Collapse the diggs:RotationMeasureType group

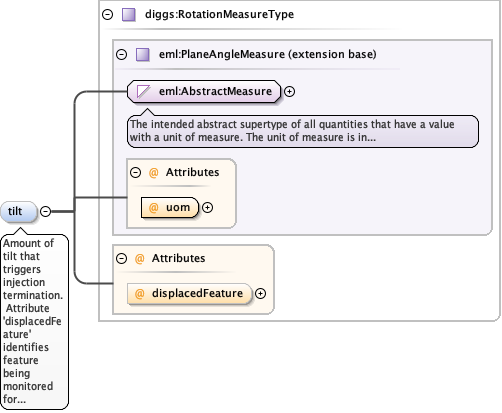point(107,15)
